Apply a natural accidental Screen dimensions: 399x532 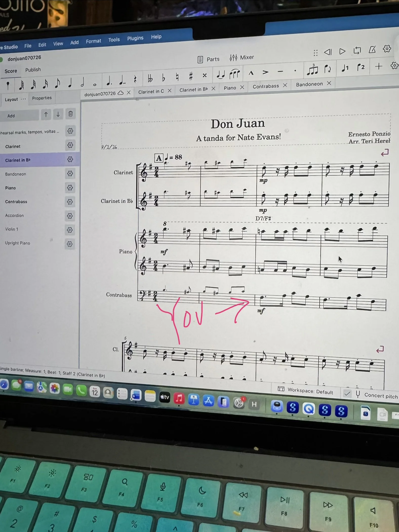tap(177, 77)
